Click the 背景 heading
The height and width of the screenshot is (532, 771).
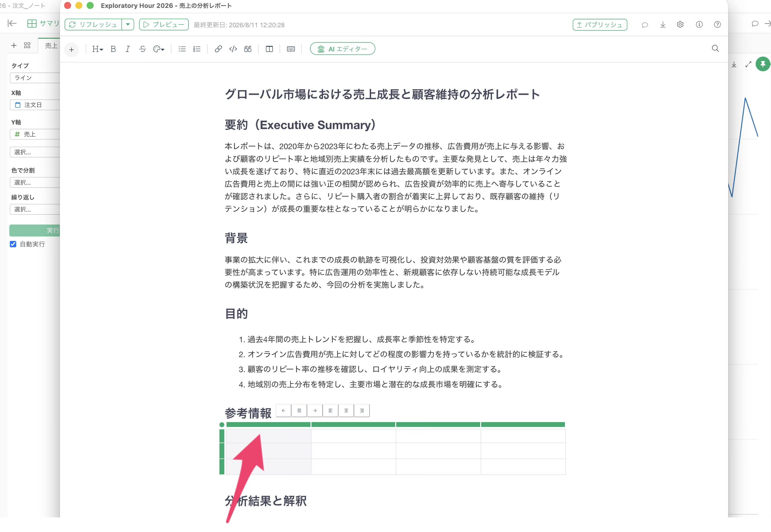coord(236,238)
